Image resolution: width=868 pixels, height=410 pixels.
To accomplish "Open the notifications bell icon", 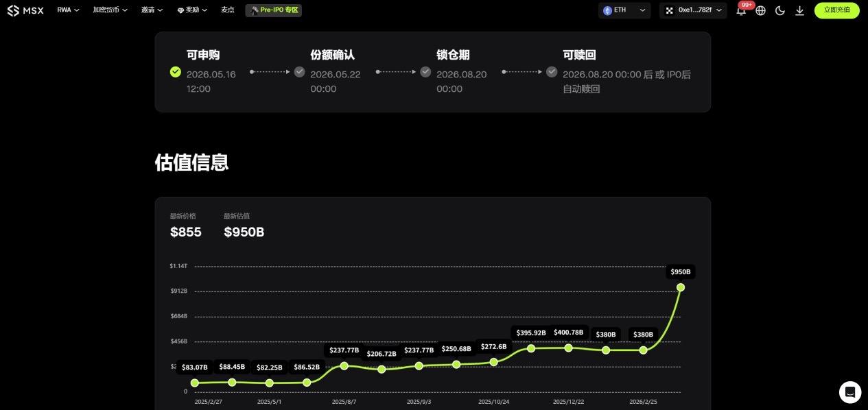I will pos(741,11).
